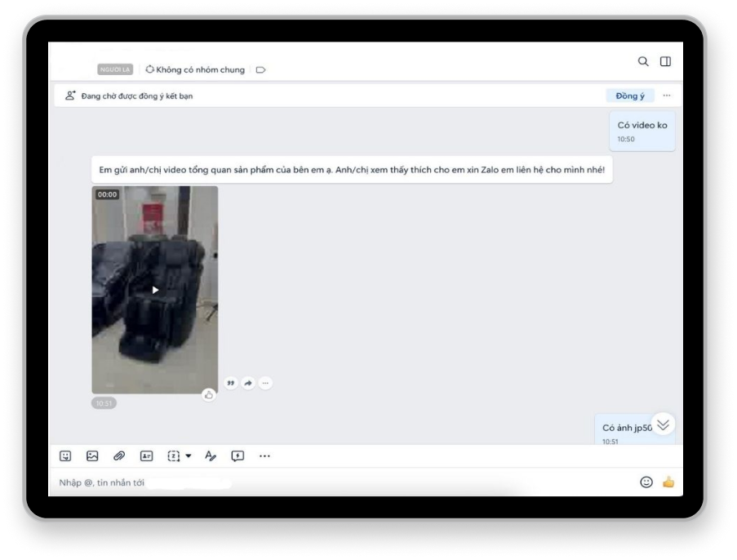Click the quick message icon

(238, 456)
